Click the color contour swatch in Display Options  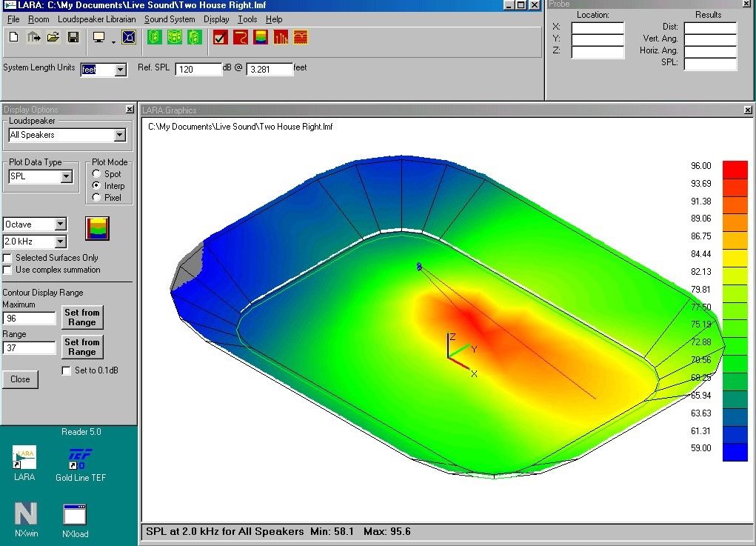97,228
